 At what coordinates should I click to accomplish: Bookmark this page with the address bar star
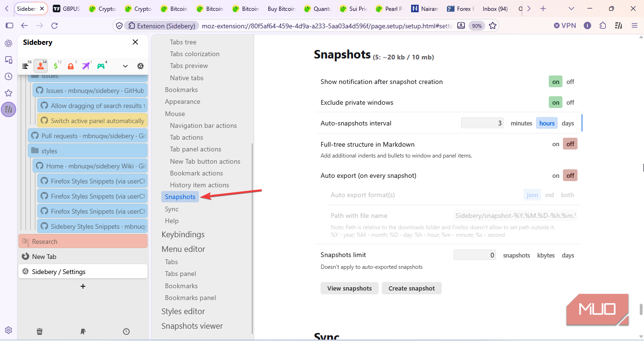[493, 25]
